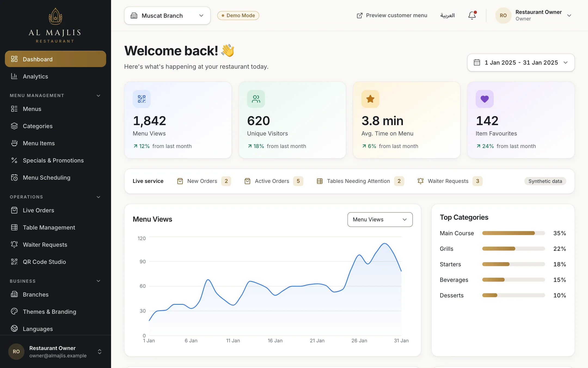Click the Languages globe icon in sidebar
Image resolution: width=588 pixels, height=368 pixels.
point(14,328)
